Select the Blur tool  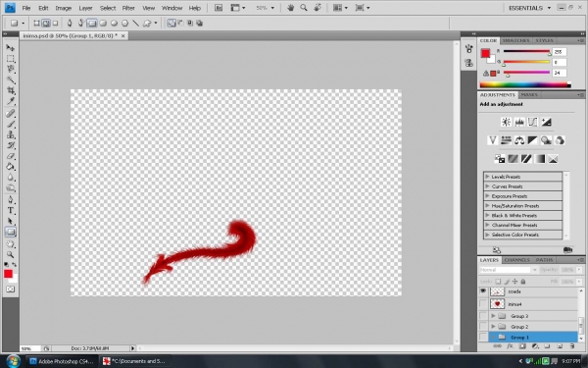coord(11,178)
